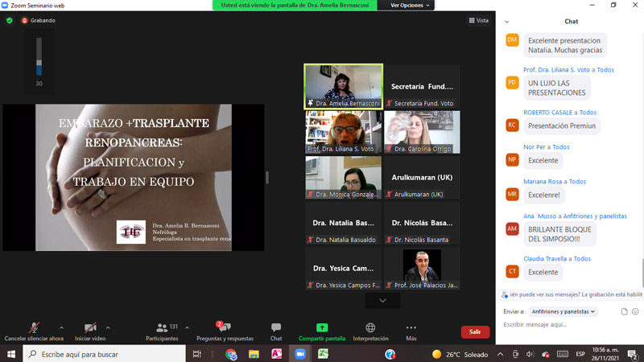Select Dra. Amelia Bernasconi video thumbnail

[343, 86]
